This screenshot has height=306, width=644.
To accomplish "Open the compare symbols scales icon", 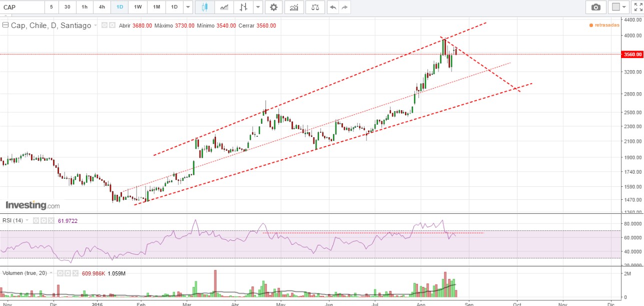I will tap(314, 7).
